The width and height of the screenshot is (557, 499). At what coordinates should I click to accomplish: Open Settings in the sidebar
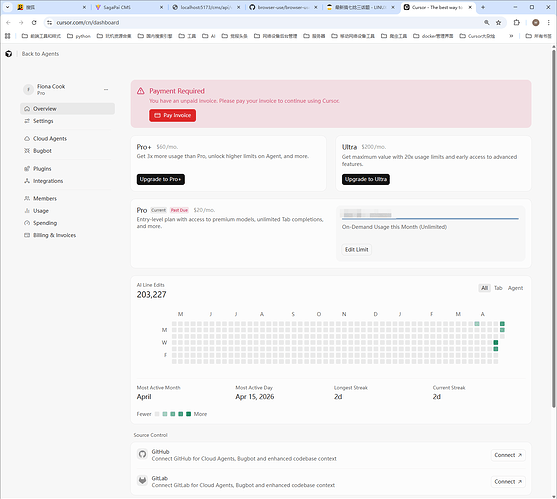[67, 121]
